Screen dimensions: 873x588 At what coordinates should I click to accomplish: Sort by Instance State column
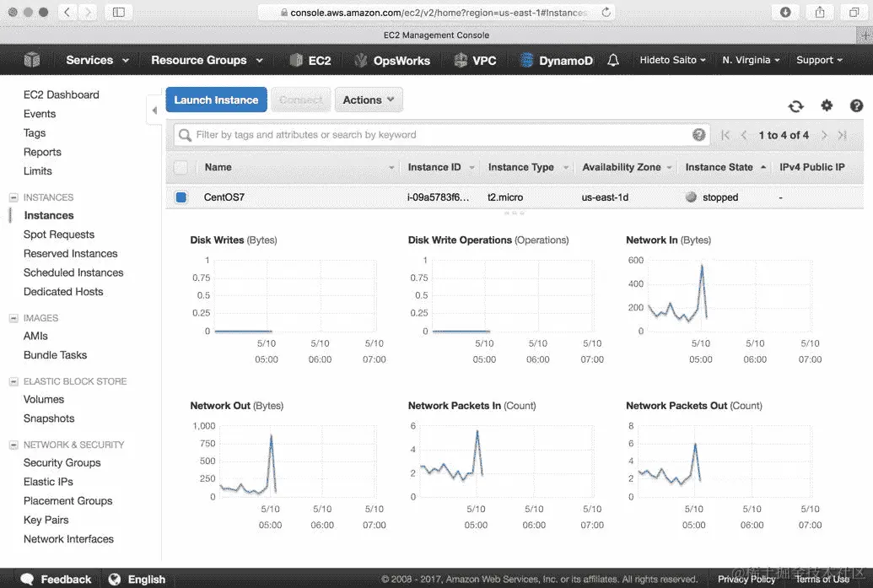click(725, 167)
